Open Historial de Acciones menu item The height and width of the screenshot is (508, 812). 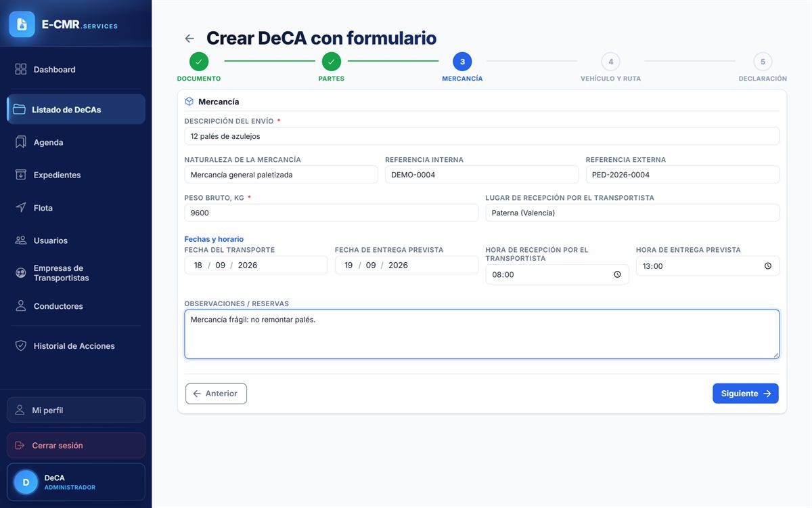coord(76,345)
